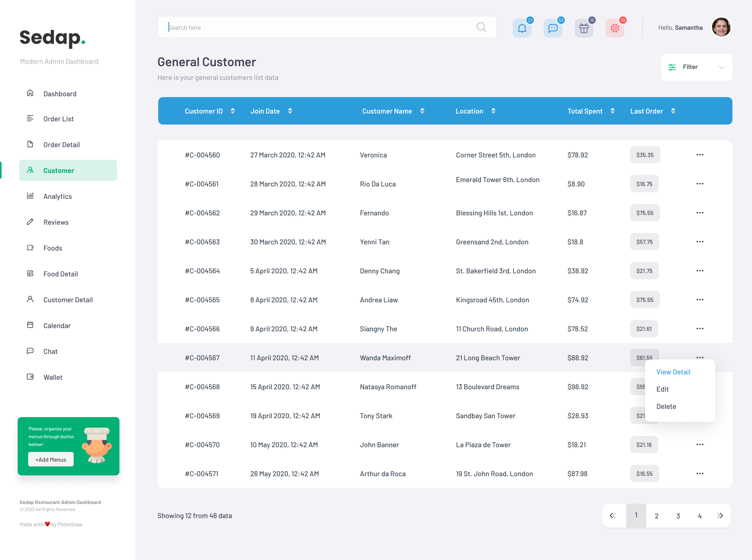This screenshot has height=560, width=752.
Task: Sort the Join Date column
Action: coord(290,111)
